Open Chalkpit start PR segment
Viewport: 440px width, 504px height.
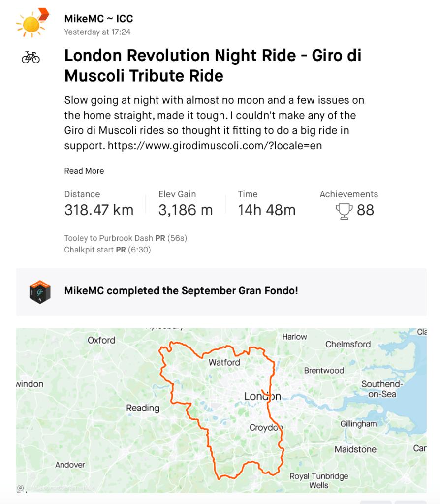tap(89, 250)
